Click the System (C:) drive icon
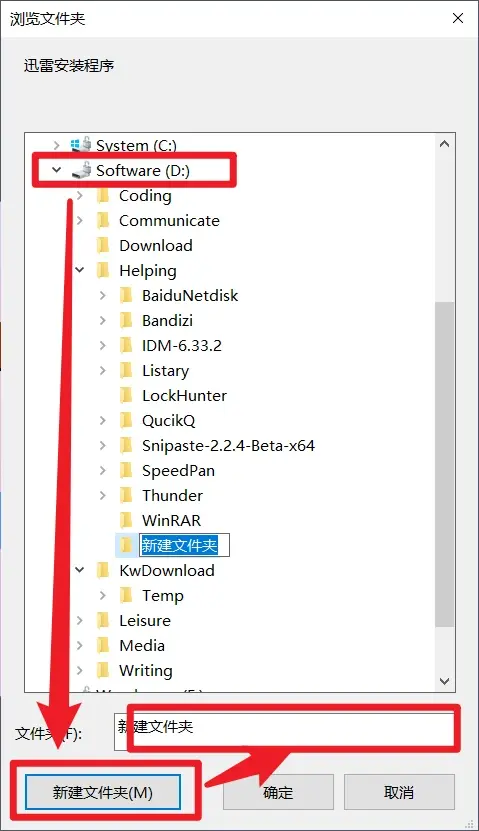Viewport: 479px width, 831px height. pyautogui.click(x=81, y=144)
